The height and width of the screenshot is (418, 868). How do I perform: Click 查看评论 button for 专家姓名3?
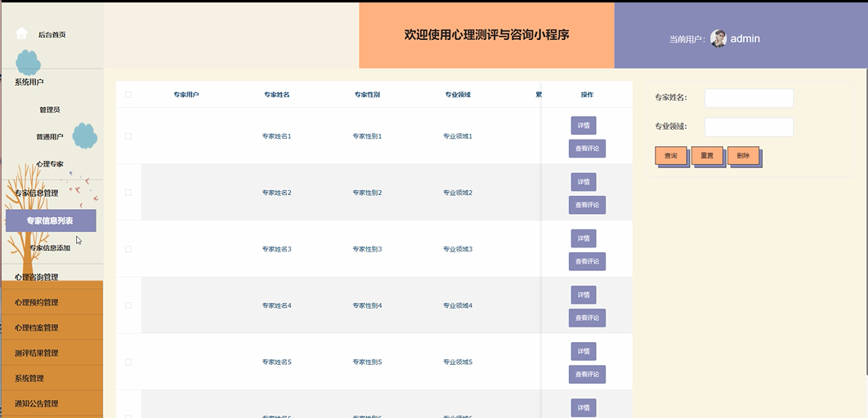click(x=588, y=261)
